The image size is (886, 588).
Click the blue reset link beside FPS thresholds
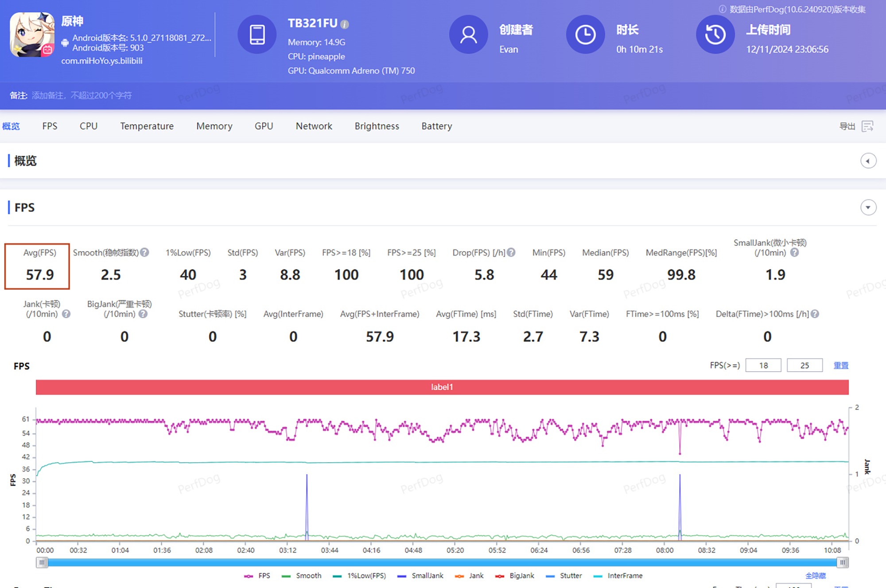[x=841, y=366]
